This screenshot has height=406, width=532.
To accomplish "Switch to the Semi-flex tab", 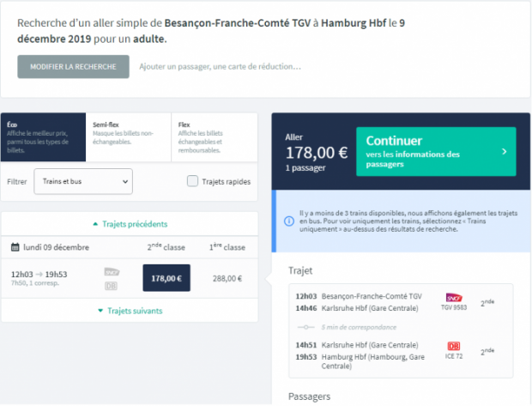I will tap(128, 137).
